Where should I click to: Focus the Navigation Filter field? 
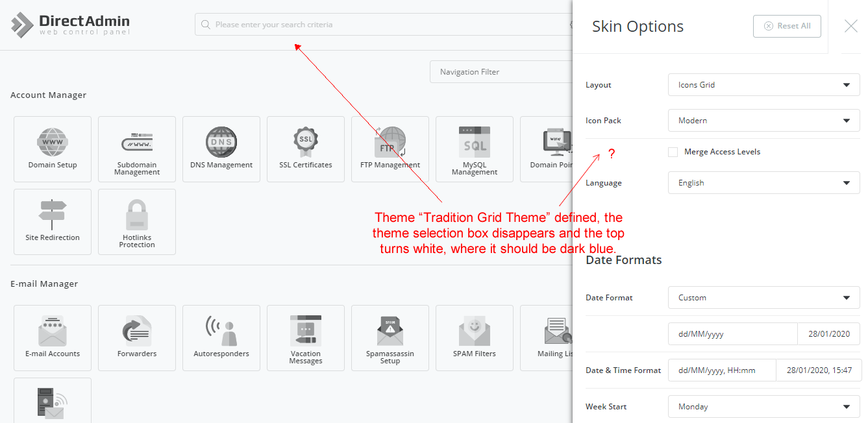pos(500,72)
